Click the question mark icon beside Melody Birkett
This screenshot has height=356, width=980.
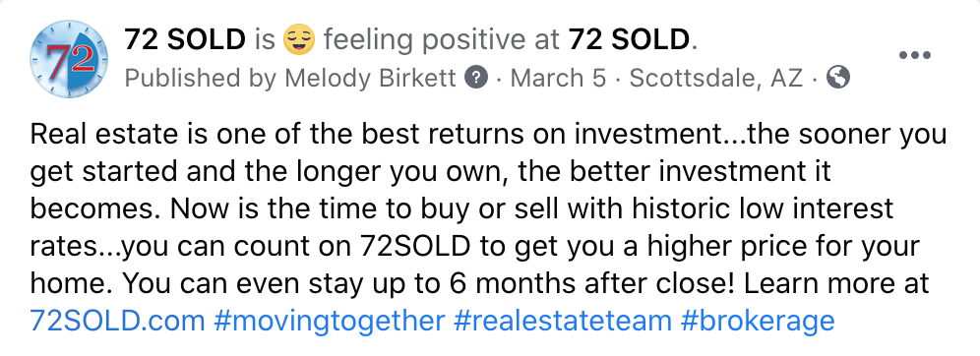click(476, 78)
